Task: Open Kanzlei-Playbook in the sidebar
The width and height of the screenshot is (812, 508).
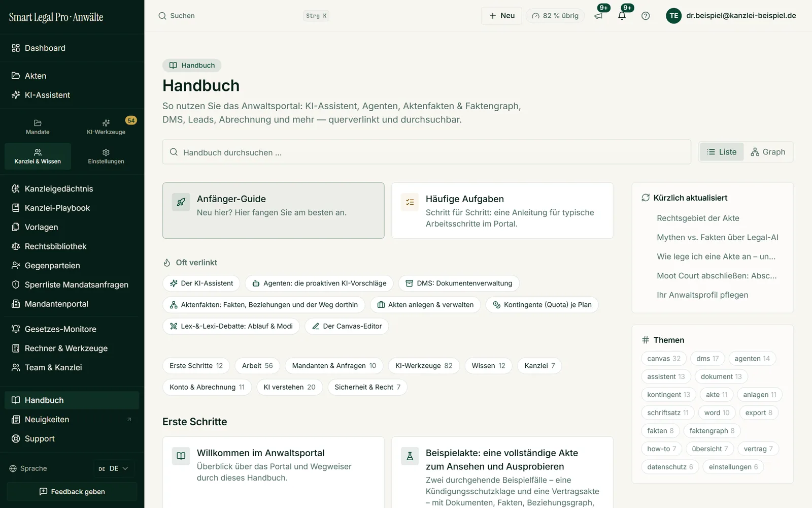Action: coord(72,208)
